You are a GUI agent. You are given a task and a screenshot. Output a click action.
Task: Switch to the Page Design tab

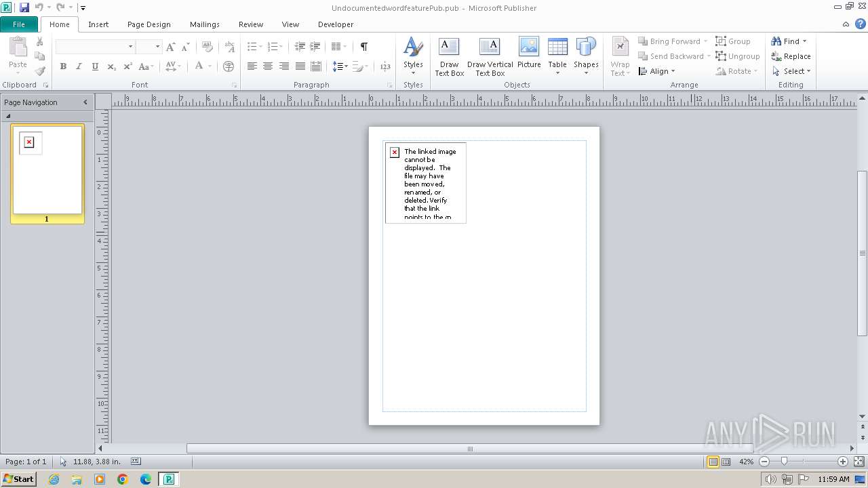[x=149, y=24]
